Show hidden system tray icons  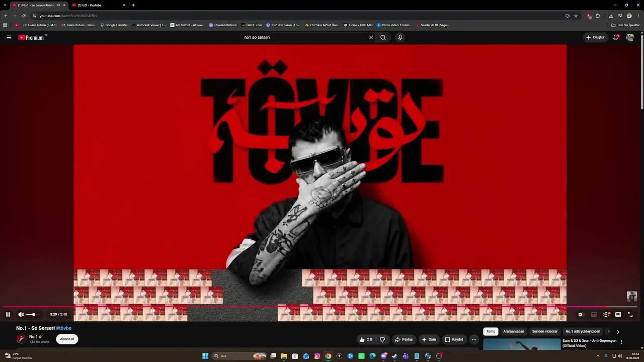[x=598, y=356]
